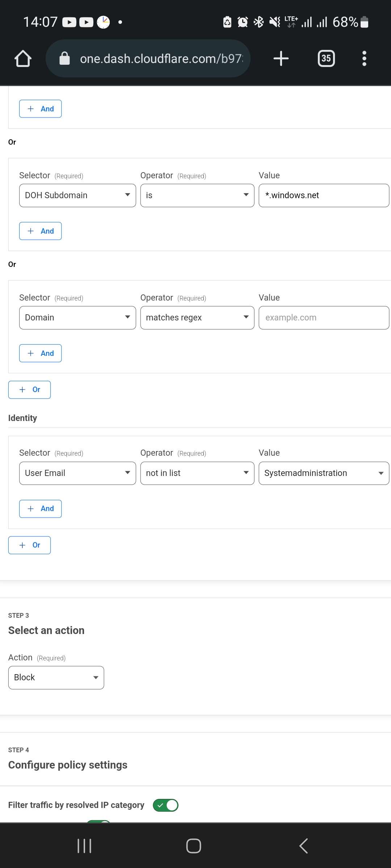
Task: Focus the example.com value input field
Action: coord(324,318)
